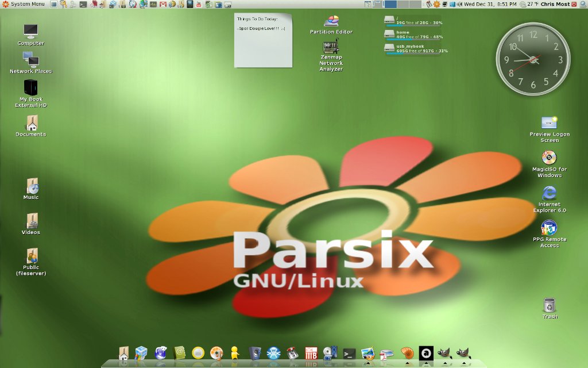
Task: Open the globe web browser launcher in top panel
Action: coord(133,4)
